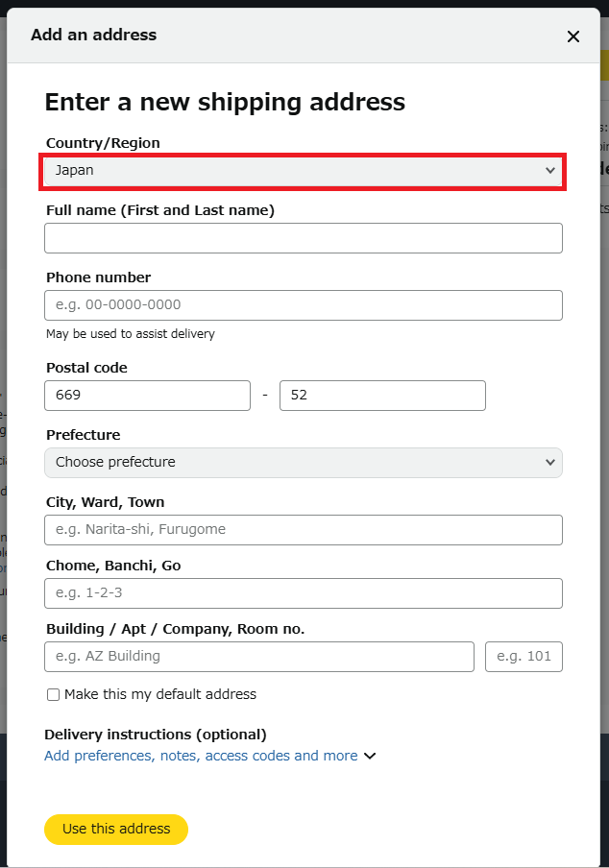Expand the chevron beside delivery preferences link

370,757
